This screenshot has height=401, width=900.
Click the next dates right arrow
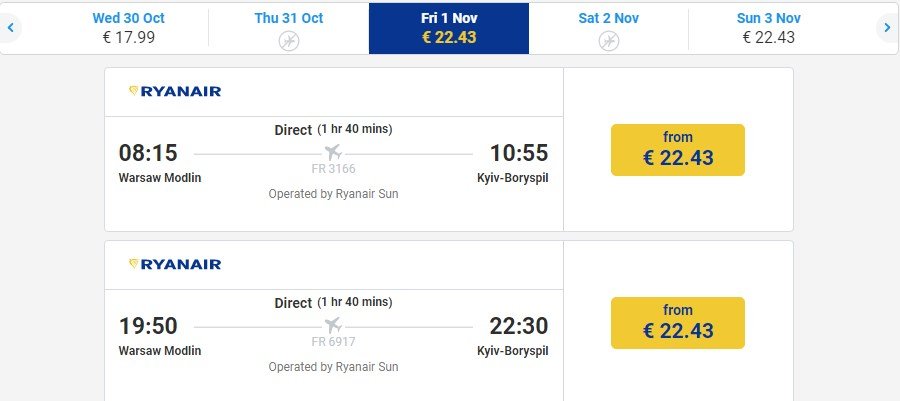click(x=887, y=28)
